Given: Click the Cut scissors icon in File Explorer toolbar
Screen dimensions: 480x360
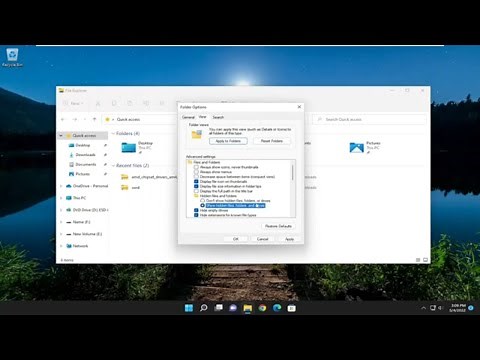Looking at the screenshot, I should pos(98,103).
